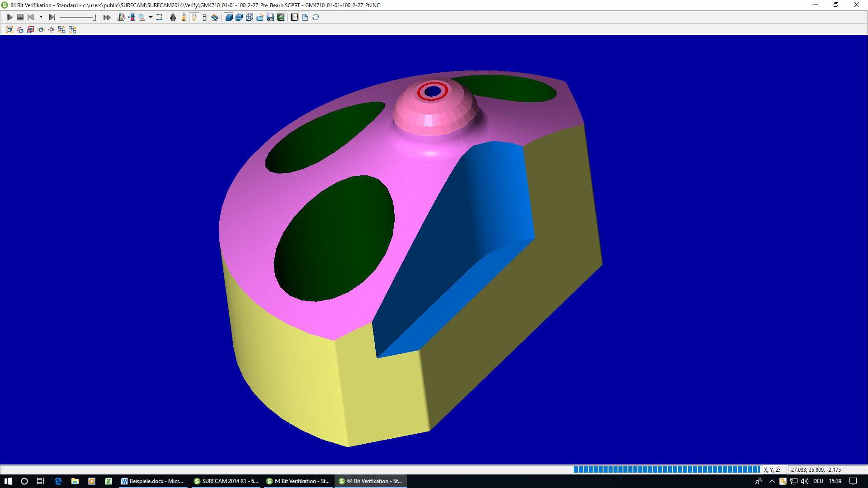Click the refresh reset icon

[x=316, y=17]
